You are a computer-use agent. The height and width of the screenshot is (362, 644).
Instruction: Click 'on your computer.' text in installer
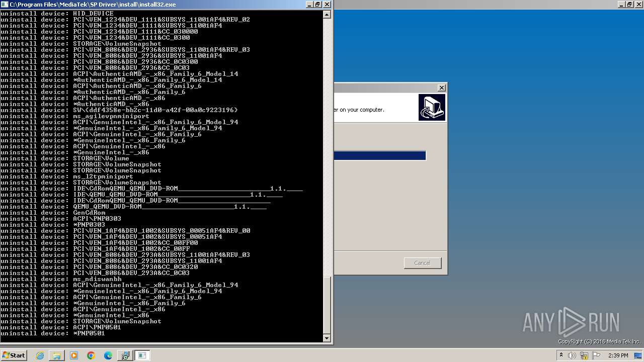click(362, 110)
